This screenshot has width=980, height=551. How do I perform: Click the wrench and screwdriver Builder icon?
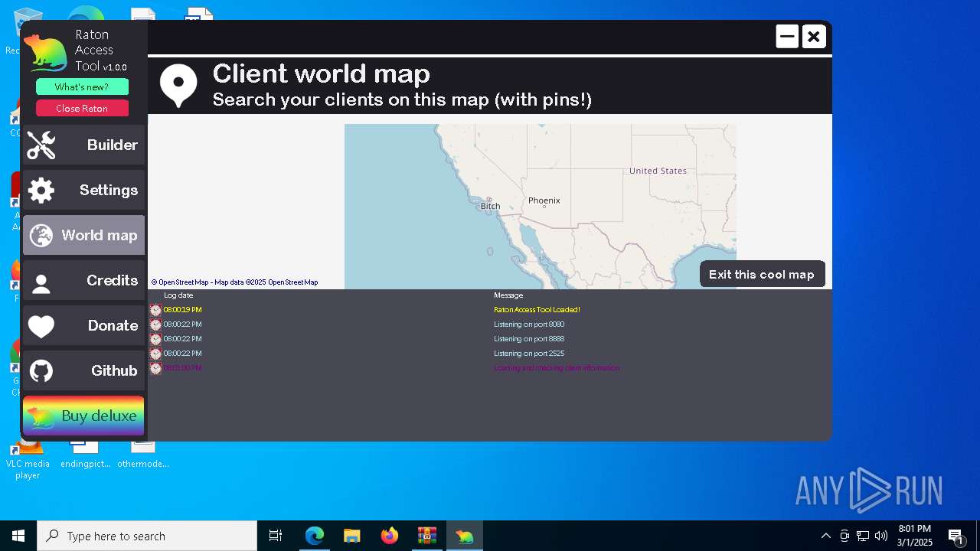tap(41, 145)
